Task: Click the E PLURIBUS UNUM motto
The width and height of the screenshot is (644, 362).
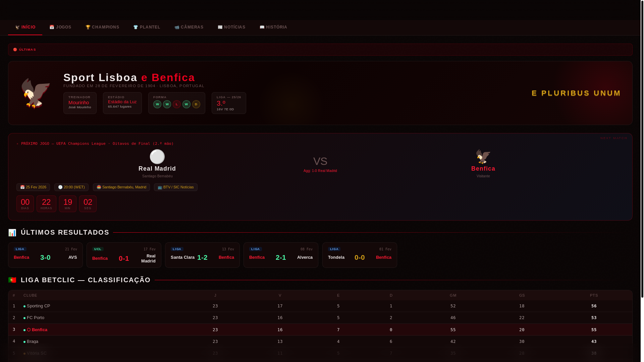Action: pos(576,93)
